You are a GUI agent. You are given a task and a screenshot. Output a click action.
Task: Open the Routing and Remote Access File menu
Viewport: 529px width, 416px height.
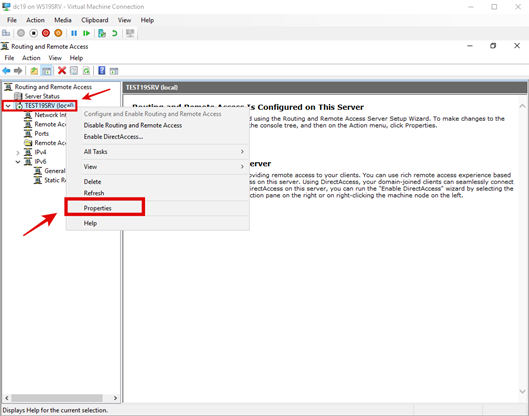pyautogui.click(x=9, y=58)
